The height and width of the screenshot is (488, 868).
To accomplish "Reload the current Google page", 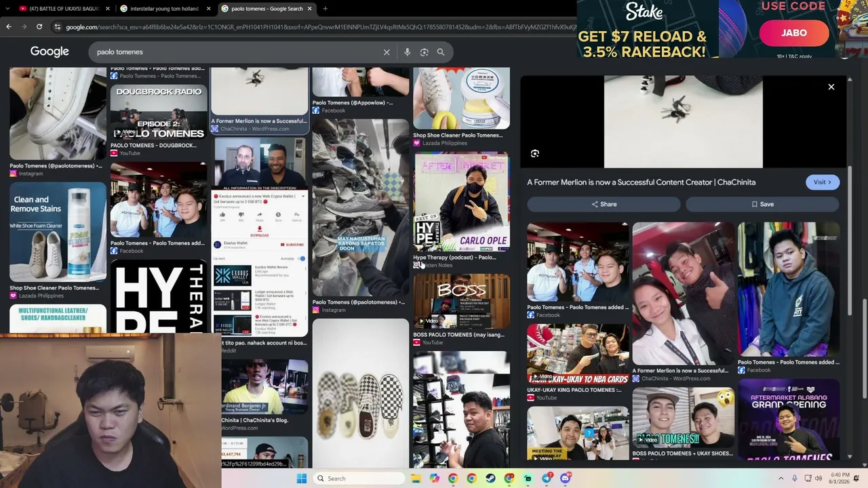I will [39, 26].
